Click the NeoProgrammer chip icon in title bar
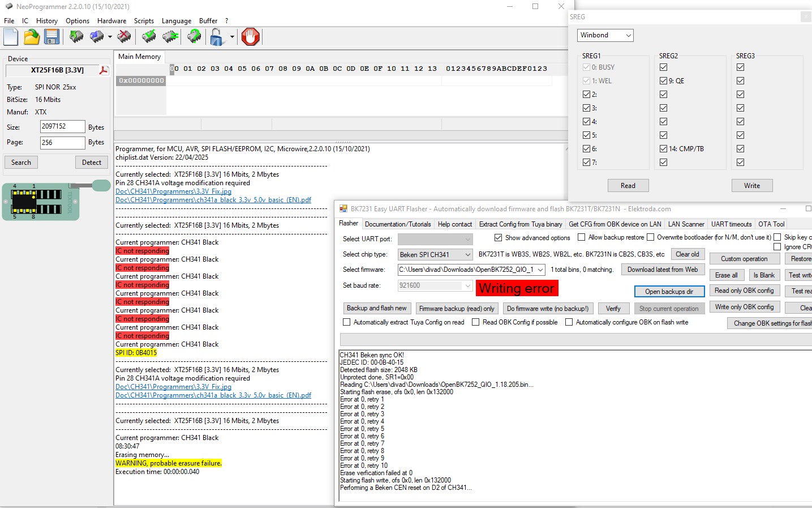Viewport: 812px width, 508px height. pyautogui.click(x=8, y=7)
